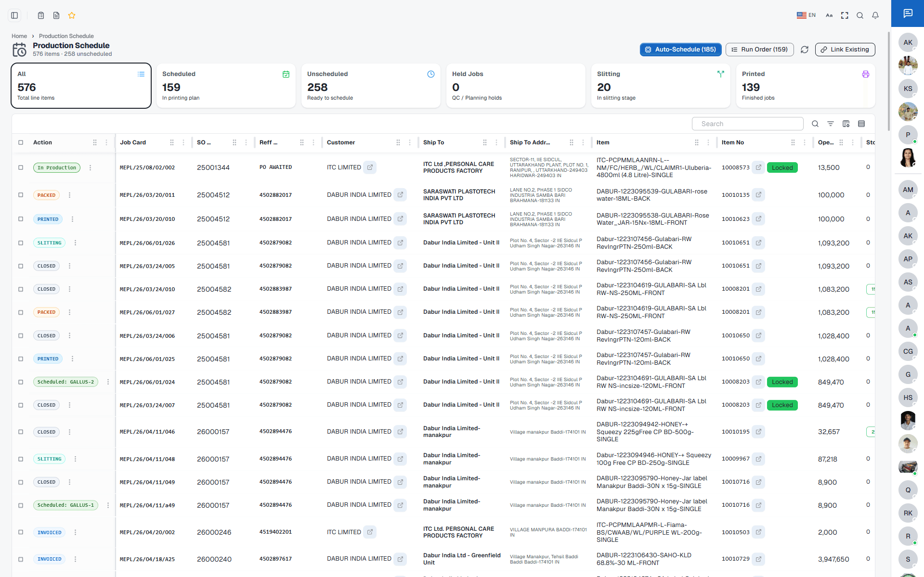Open the column layout icon
This screenshot has height=577, width=924.
(846, 124)
